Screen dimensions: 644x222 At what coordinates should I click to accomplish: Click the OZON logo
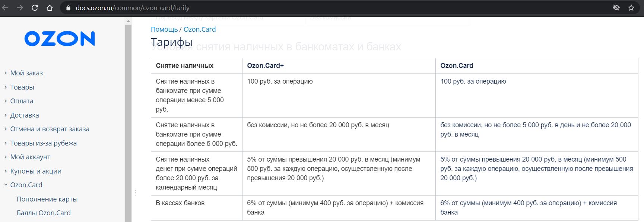[x=60, y=39]
